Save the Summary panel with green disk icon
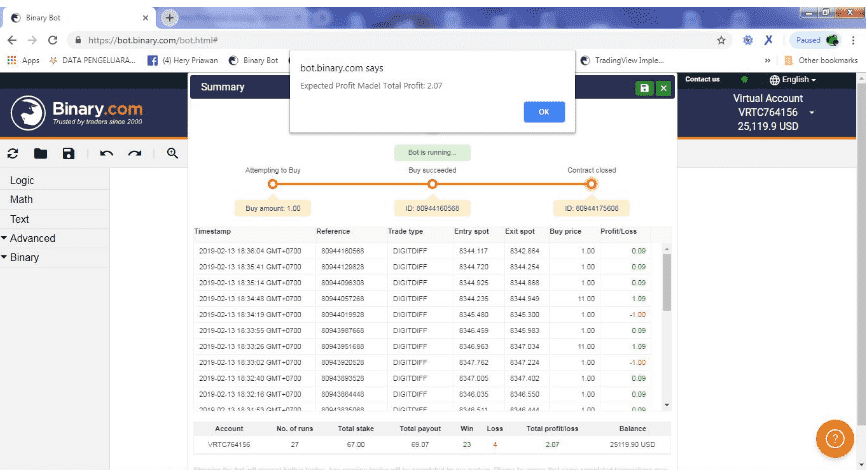The height and width of the screenshot is (470, 866). point(644,88)
